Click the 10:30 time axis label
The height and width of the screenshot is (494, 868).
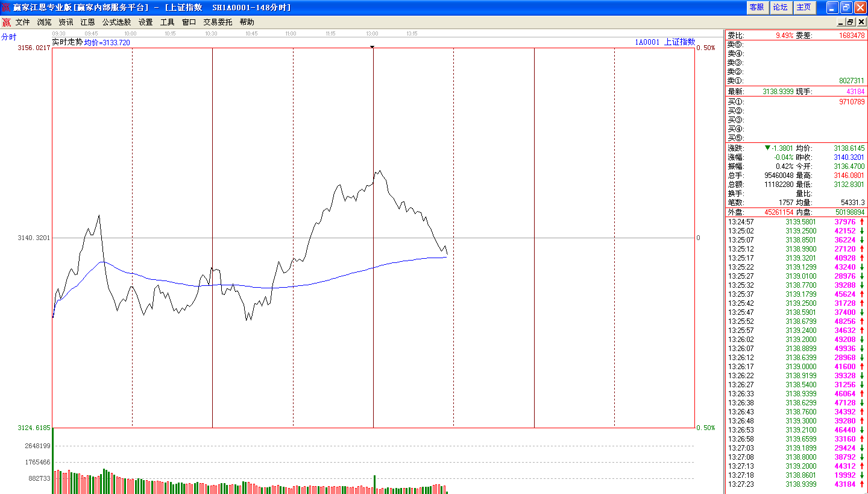coord(211,34)
